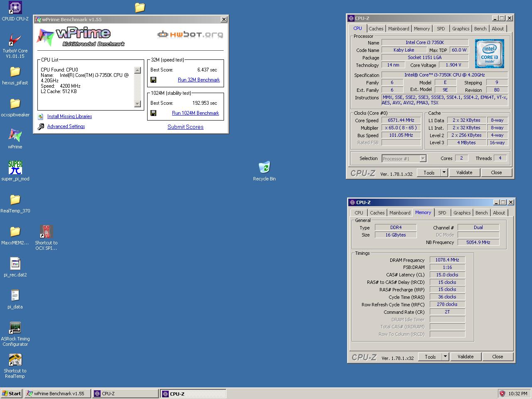532x399 pixels.
Task: Click Validate button in lower CPU-Z window
Action: pos(465,357)
